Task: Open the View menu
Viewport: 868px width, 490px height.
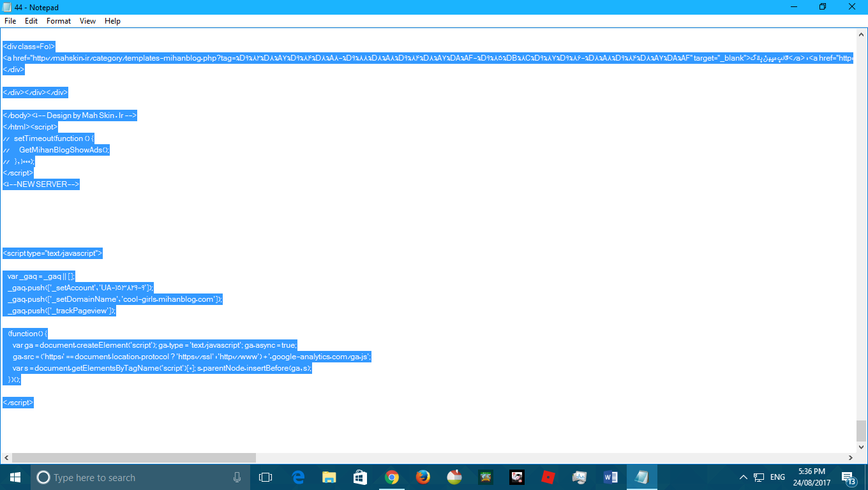Action: [88, 21]
